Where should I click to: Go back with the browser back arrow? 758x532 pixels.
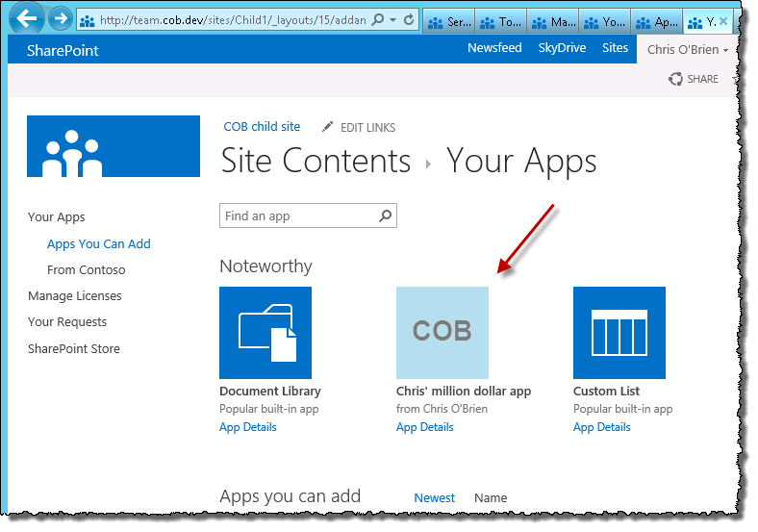[26, 18]
